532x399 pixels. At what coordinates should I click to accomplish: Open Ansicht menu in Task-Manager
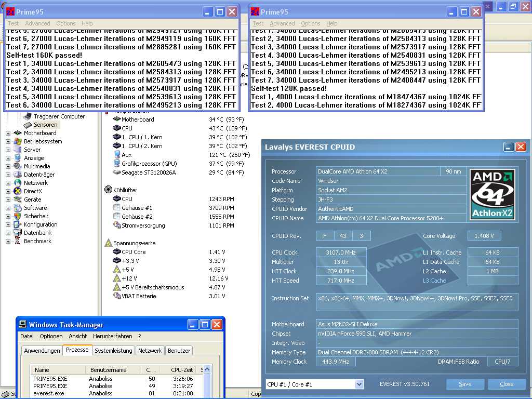click(78, 336)
